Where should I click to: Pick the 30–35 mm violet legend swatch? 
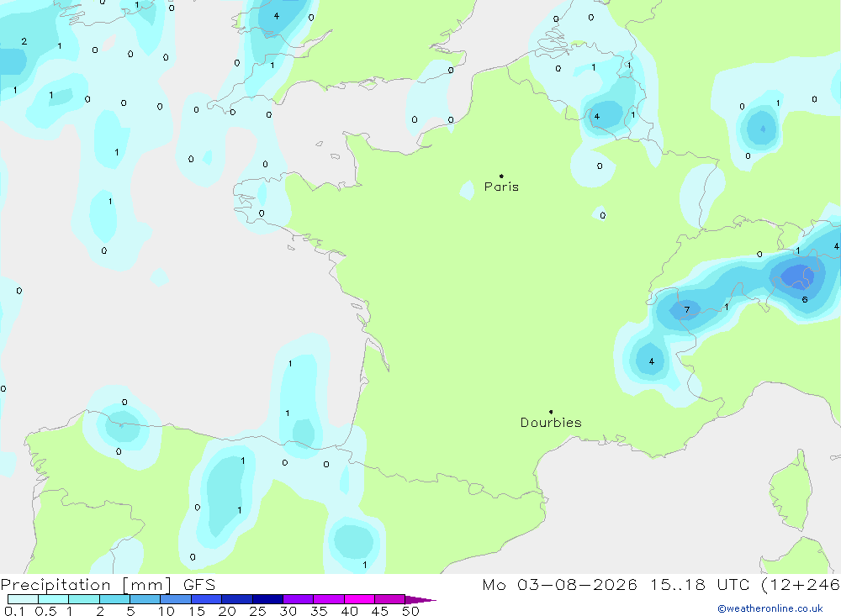298,599
